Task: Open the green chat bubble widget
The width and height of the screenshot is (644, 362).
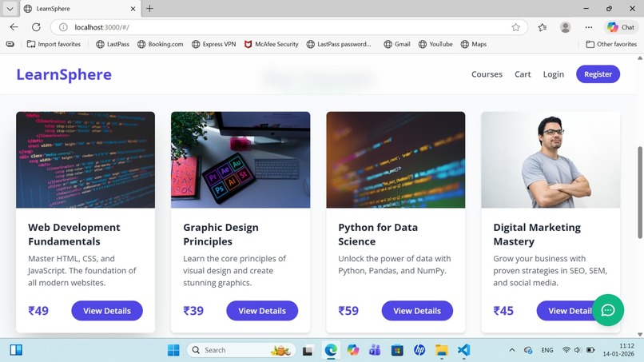Action: point(608,310)
